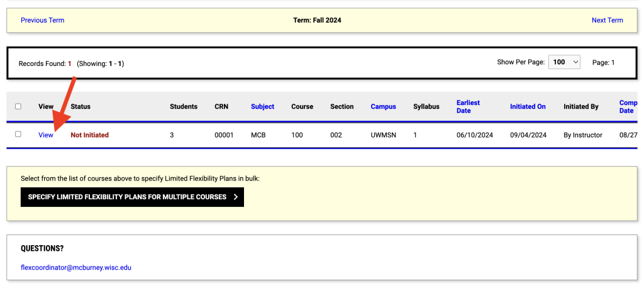Screen dimensions: 644x303
Task: Tick the select-all checkbox in table header
Action: point(18,106)
